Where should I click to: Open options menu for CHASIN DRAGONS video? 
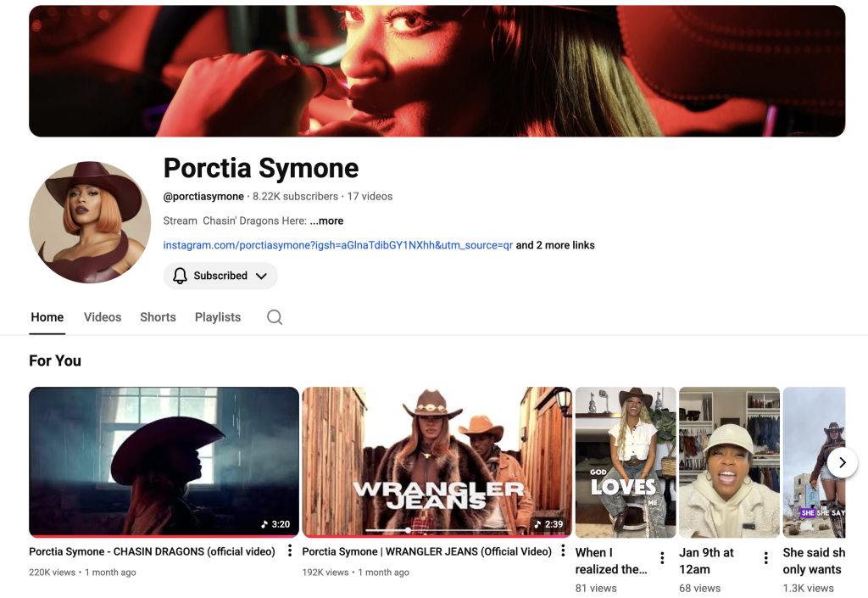coord(290,550)
